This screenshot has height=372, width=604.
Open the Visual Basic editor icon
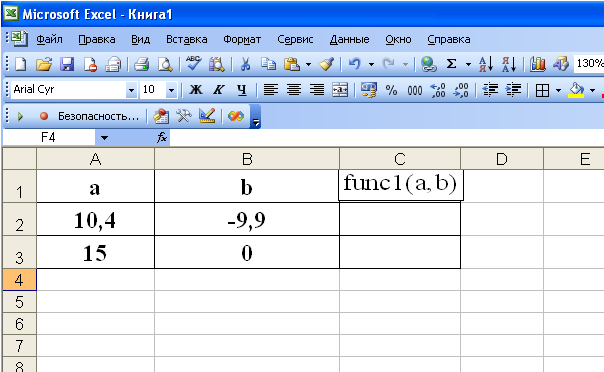tap(161, 116)
